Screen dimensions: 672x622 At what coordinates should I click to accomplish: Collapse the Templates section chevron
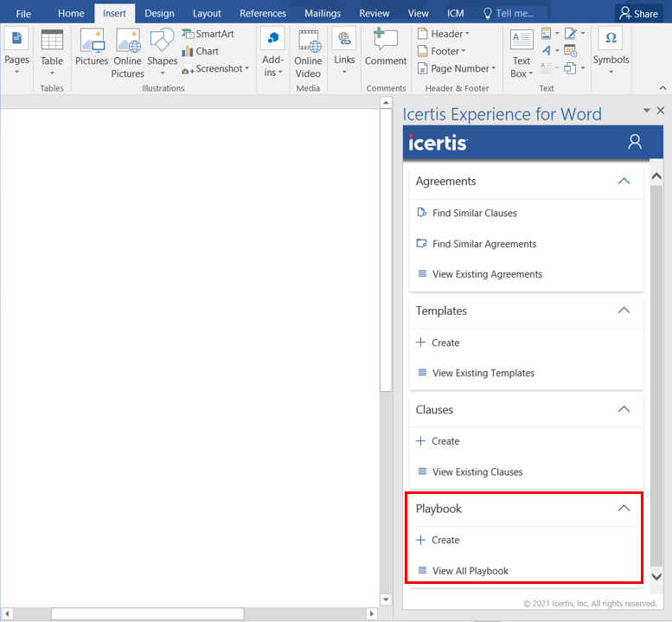[x=624, y=311]
